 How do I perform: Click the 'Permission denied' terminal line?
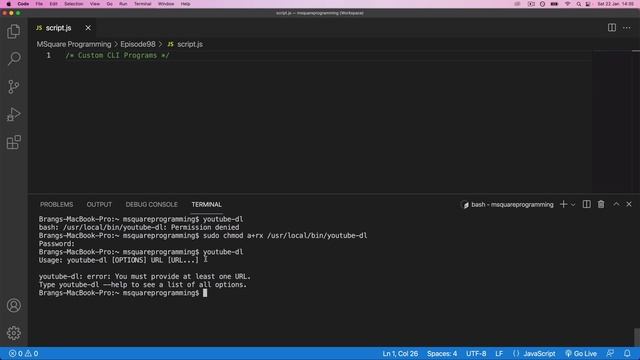[139, 227]
